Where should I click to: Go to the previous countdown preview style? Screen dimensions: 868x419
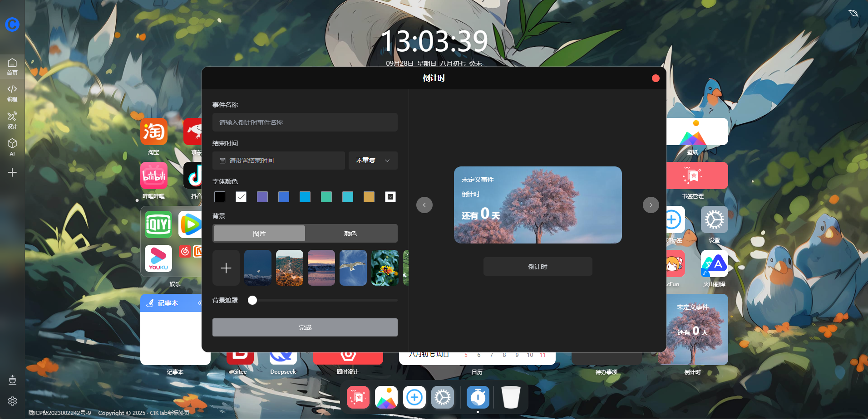point(424,205)
